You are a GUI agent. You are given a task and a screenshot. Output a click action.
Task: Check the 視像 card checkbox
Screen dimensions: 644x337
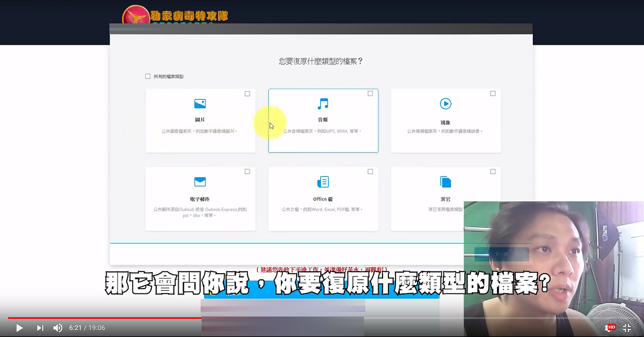click(493, 93)
